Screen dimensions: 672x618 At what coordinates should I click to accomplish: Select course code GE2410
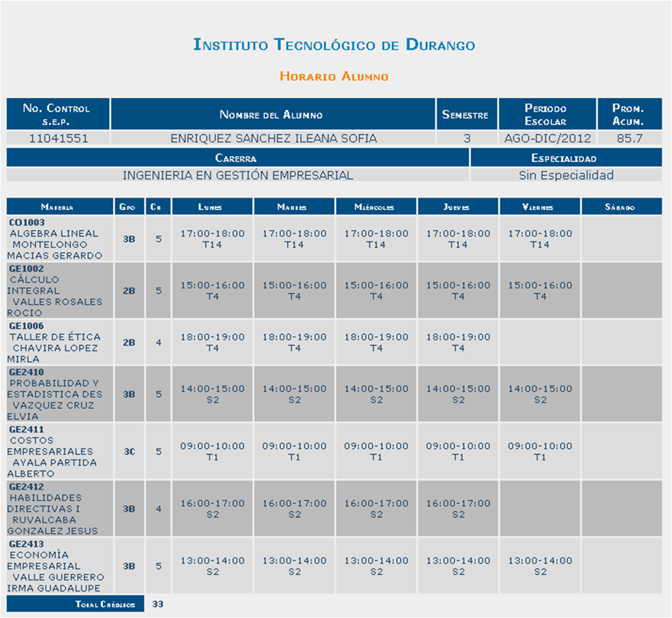point(26,372)
